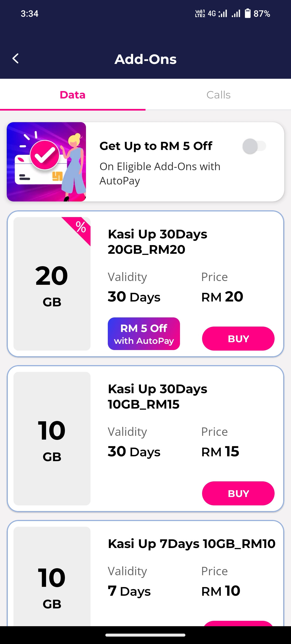Tap the 10 GB tile for RM15 plan
The height and width of the screenshot is (644, 291).
click(x=52, y=439)
